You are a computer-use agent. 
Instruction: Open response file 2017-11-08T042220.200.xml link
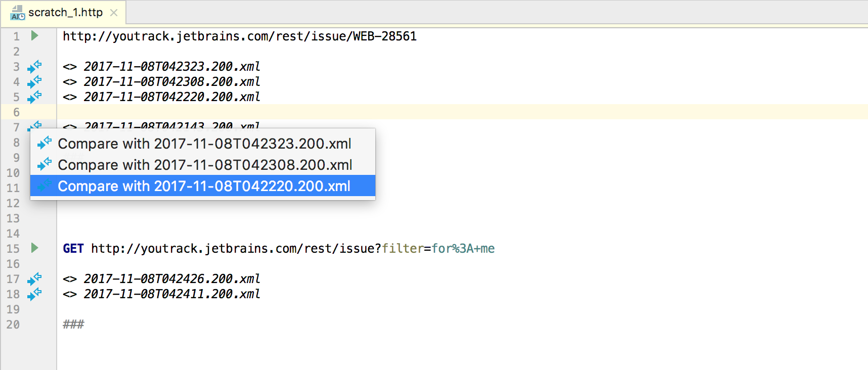coord(172,97)
